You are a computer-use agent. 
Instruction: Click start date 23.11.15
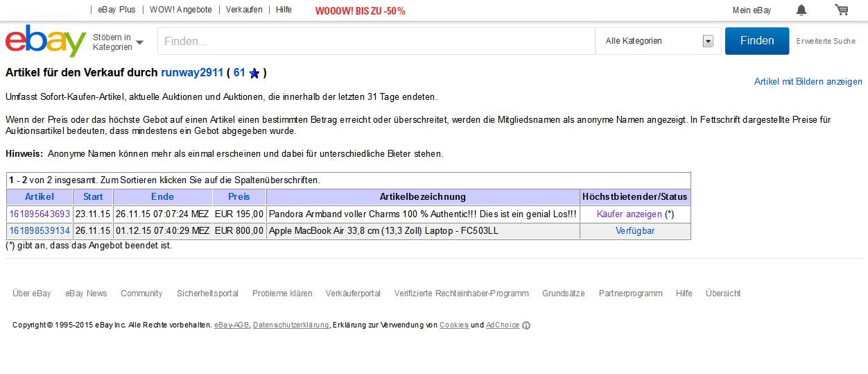93,214
